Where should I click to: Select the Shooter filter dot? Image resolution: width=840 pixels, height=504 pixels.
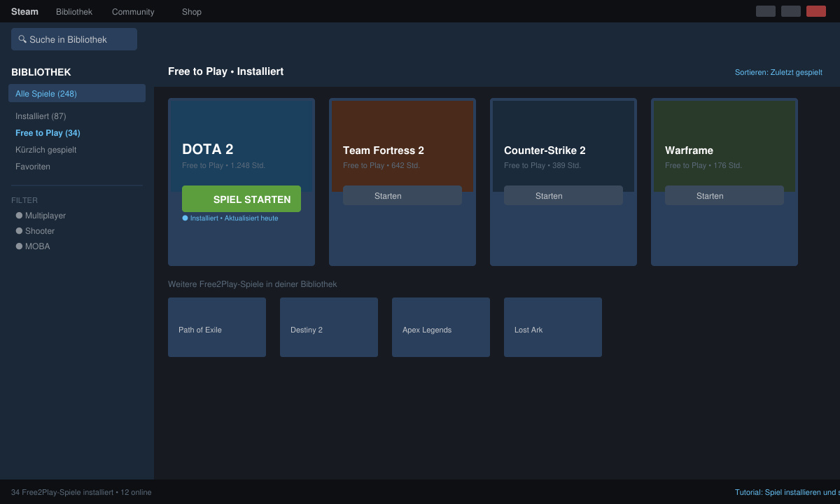(x=19, y=231)
